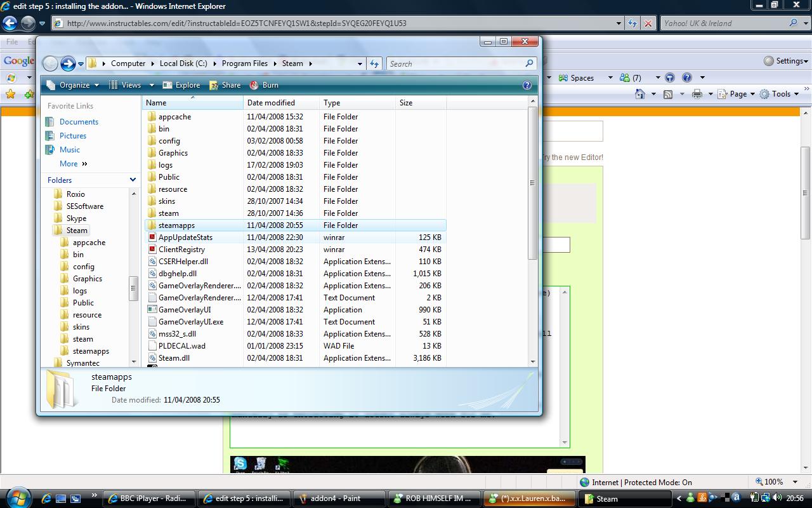
Task: Select Steam folder in tree
Action: pyautogui.click(x=77, y=231)
